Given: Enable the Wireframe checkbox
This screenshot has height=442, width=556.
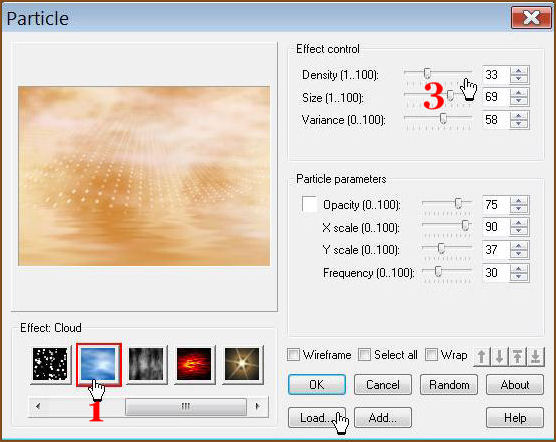Looking at the screenshot, I should (x=293, y=354).
